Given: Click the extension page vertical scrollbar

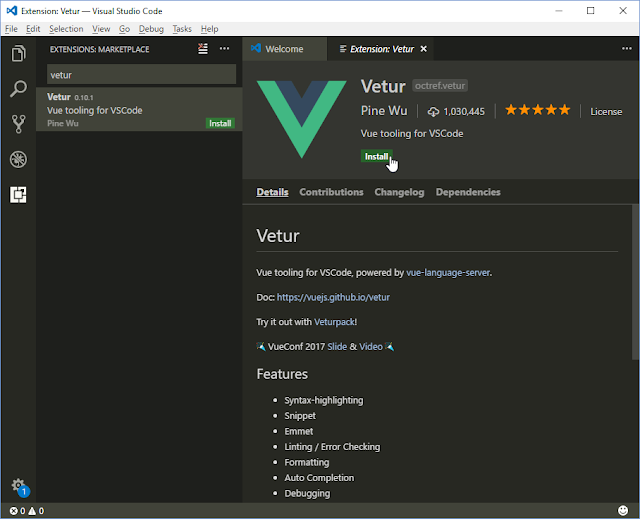Looking at the screenshot, I should click(636, 282).
